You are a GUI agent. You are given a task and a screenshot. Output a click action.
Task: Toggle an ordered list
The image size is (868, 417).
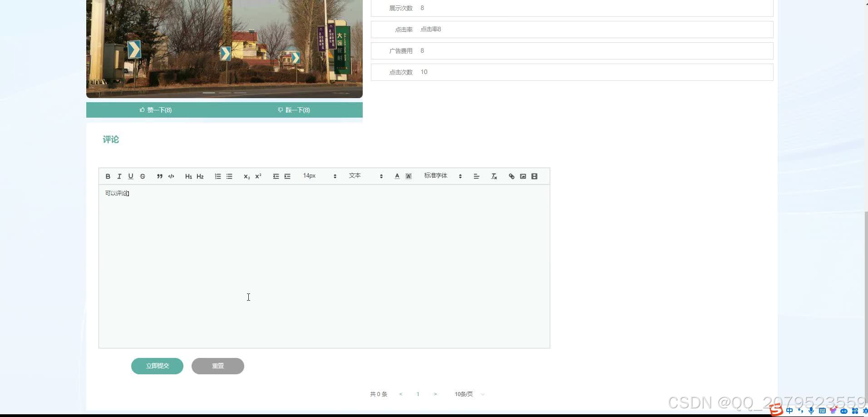click(218, 176)
